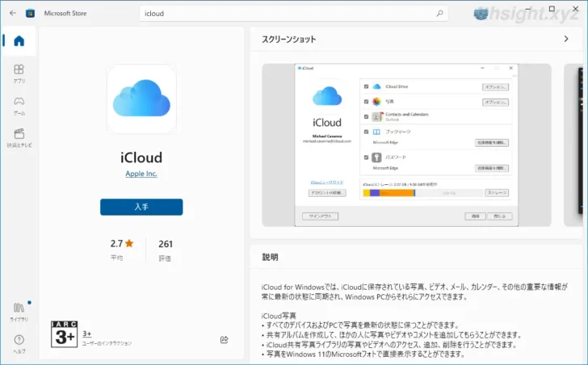Close the Microsoft Store window
This screenshot has height=365, width=588.
(576, 9)
